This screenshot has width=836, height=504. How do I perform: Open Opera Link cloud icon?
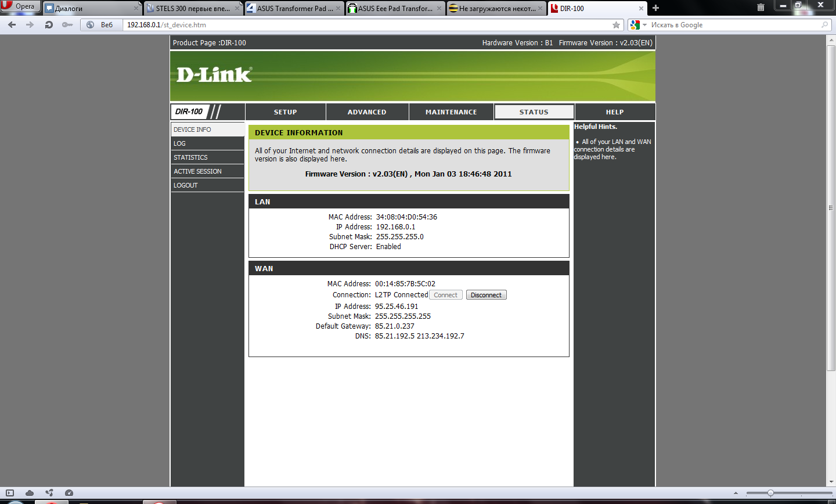30,493
